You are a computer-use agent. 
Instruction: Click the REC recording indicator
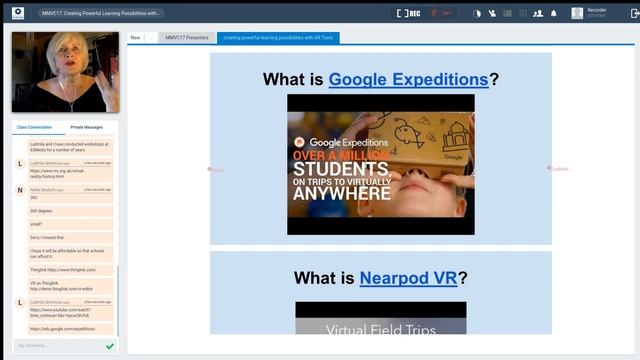(x=409, y=13)
